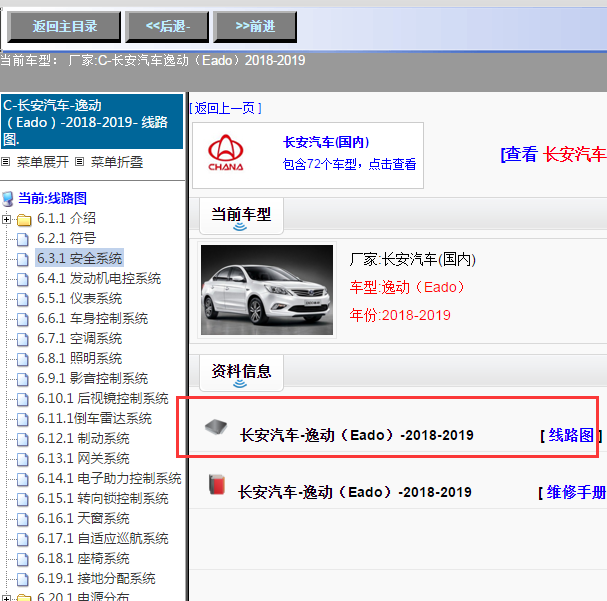Click the page icon beside 6.2.1 符号
This screenshot has height=601, width=607.
23,240
